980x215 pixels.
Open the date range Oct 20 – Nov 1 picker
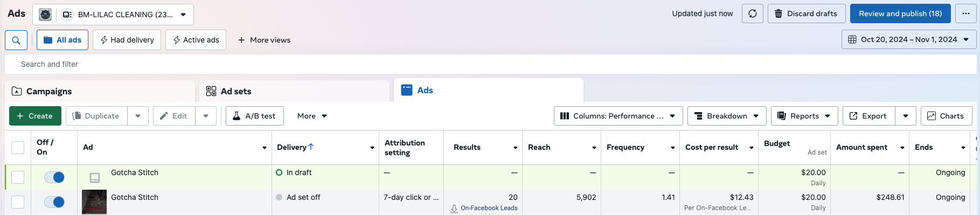909,39
